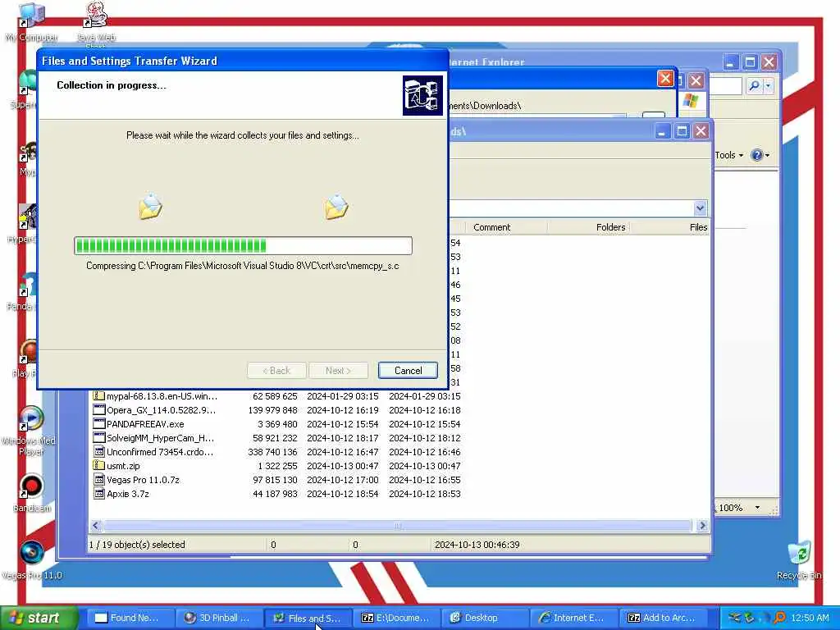Click the size value 338 740 136
Screen dimensions: 840x630
pyautogui.click(x=272, y=452)
